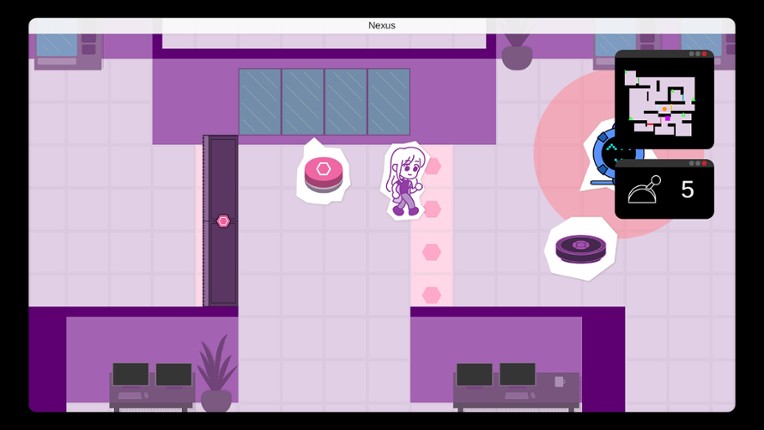
Task: Click the lever icon in counter panel
Action: pos(644,190)
